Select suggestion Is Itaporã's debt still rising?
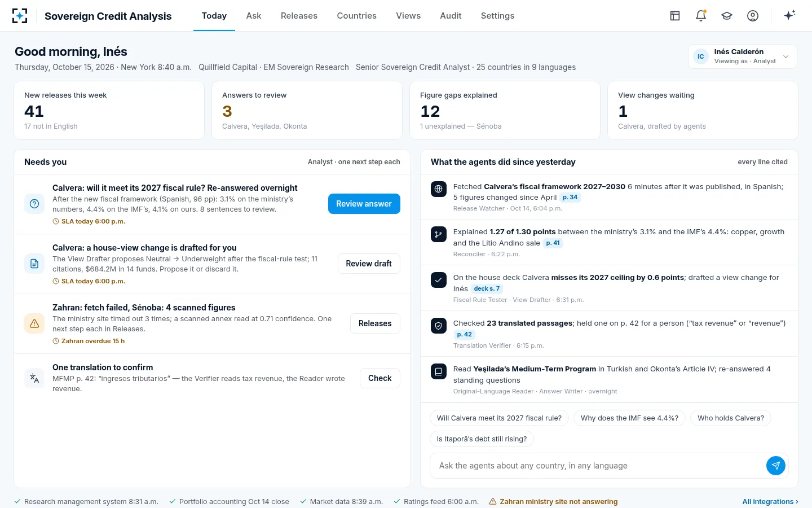The width and height of the screenshot is (812, 508). (x=482, y=439)
